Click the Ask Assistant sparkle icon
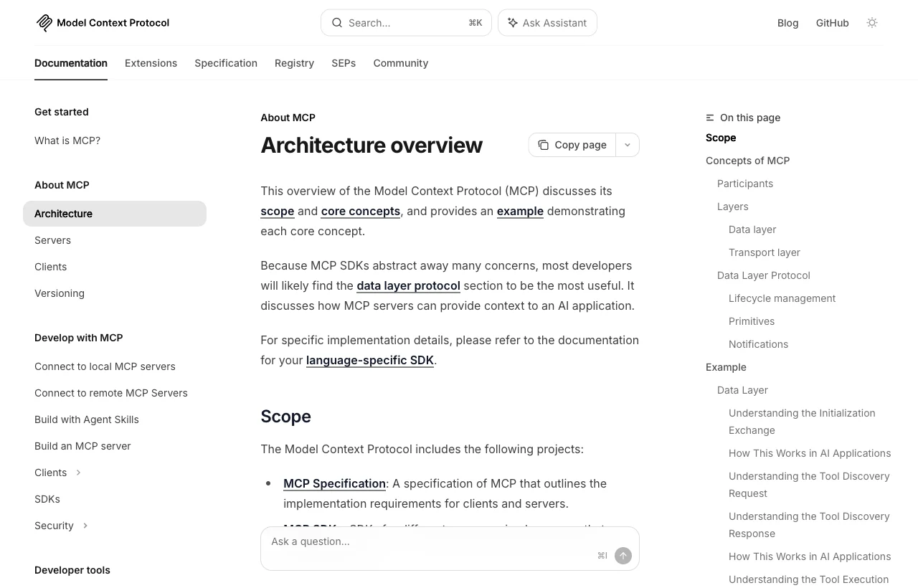The image size is (918, 588). 513,23
